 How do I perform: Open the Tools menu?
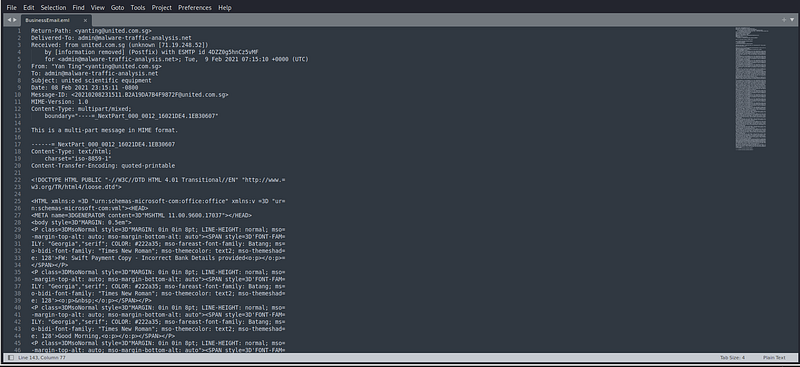138,8
